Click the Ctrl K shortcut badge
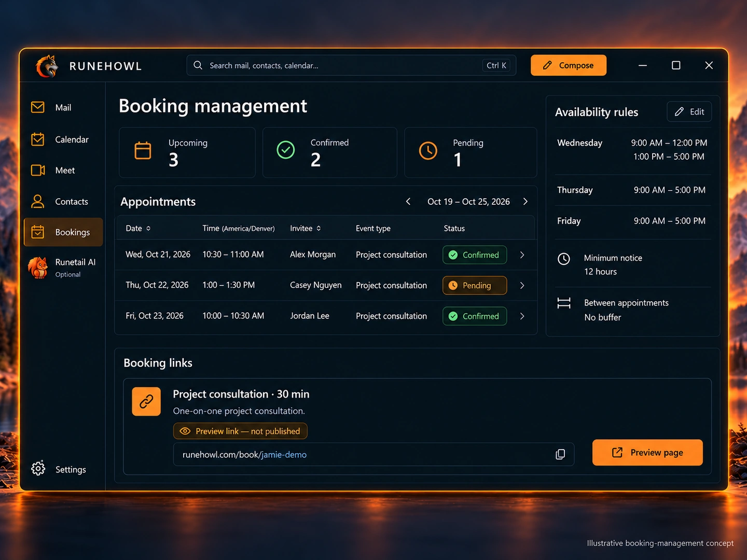747x560 pixels. (496, 65)
